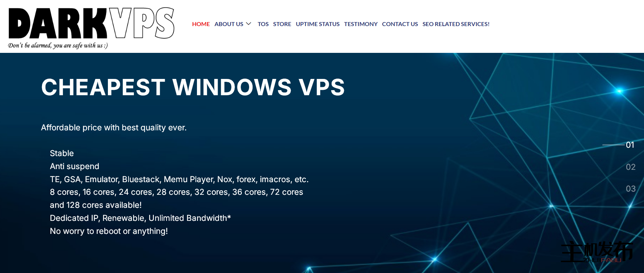Open SEO RELATED SERVICES! link
644x273 pixels.
[456, 24]
